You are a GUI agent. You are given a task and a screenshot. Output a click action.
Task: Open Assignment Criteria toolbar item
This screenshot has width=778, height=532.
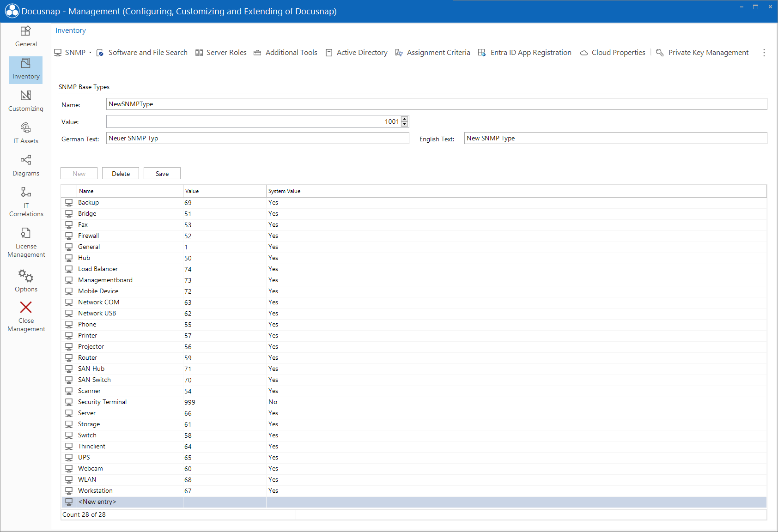(433, 53)
